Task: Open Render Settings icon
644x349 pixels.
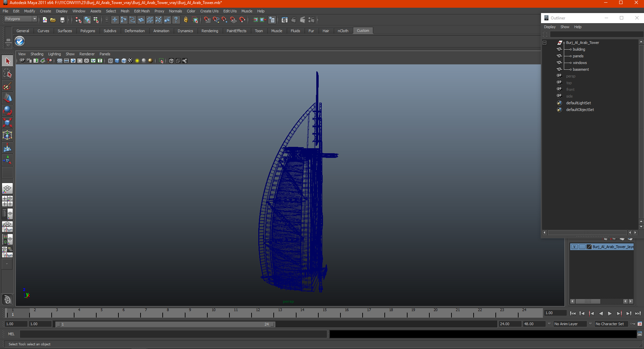Action: [312, 20]
